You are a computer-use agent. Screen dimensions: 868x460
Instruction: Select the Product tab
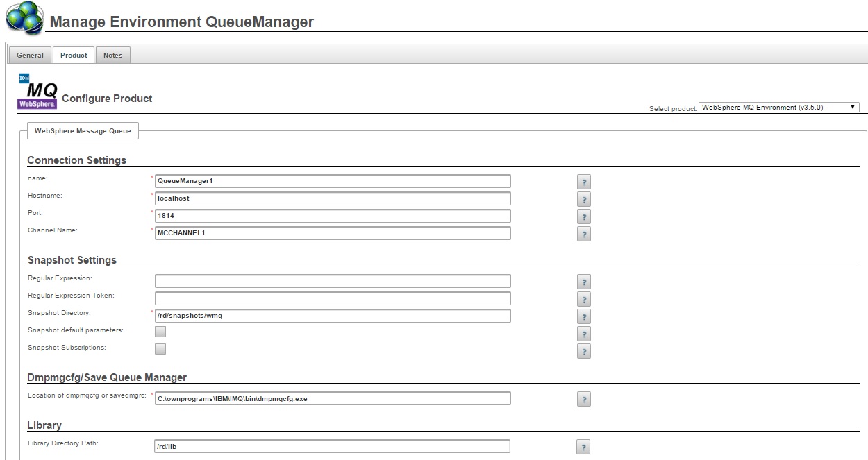pyautogui.click(x=74, y=56)
